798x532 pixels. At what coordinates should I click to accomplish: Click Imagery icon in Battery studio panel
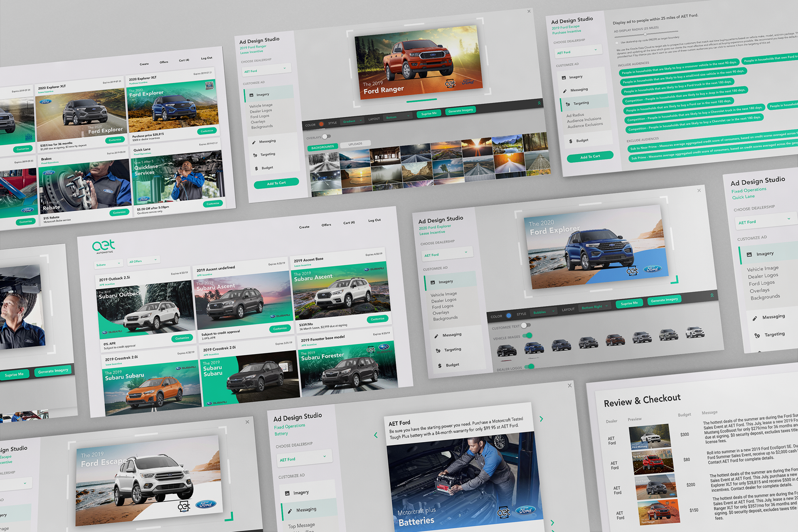pos(287,493)
